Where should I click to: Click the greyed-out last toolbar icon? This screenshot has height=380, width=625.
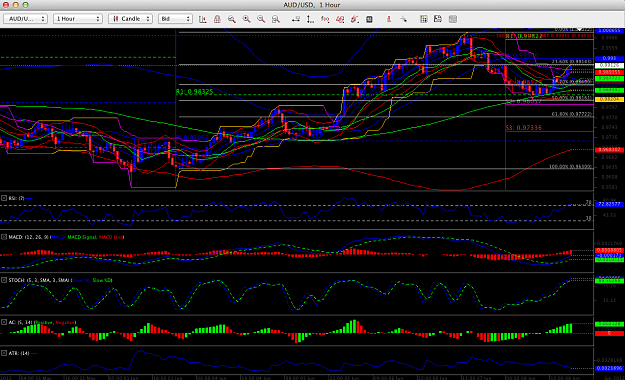click(452, 19)
